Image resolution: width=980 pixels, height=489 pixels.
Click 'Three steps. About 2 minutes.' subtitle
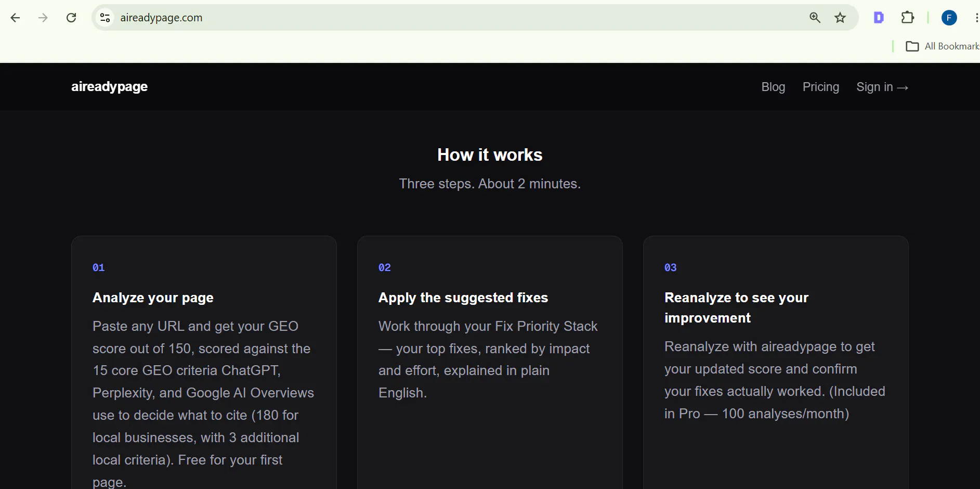490,184
